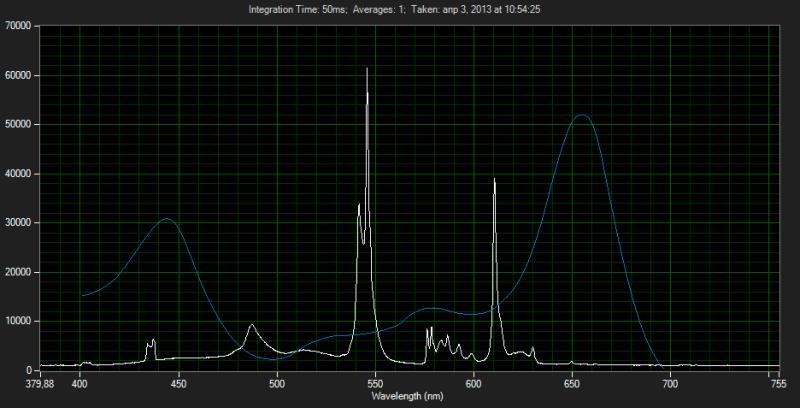Screen dimensions: 800x408
Task: Click the 0 label at the y-axis origin
Action: coord(31,369)
